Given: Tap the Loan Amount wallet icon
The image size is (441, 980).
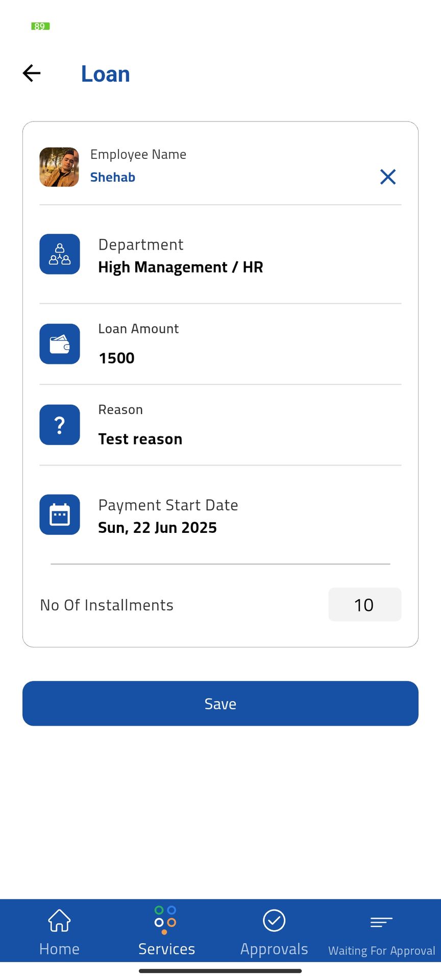Looking at the screenshot, I should pos(60,344).
